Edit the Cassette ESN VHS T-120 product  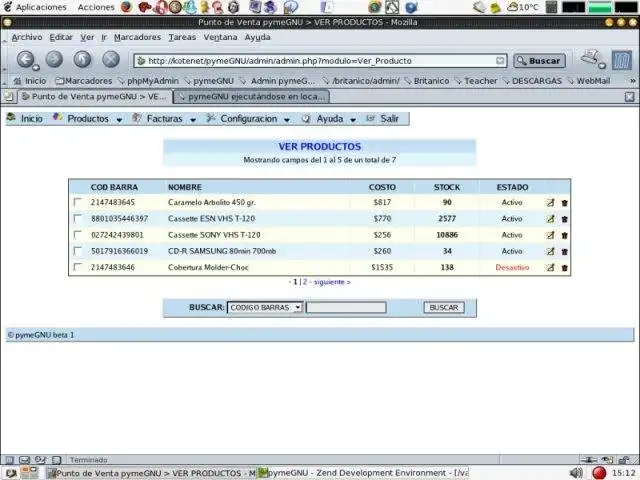pos(550,219)
